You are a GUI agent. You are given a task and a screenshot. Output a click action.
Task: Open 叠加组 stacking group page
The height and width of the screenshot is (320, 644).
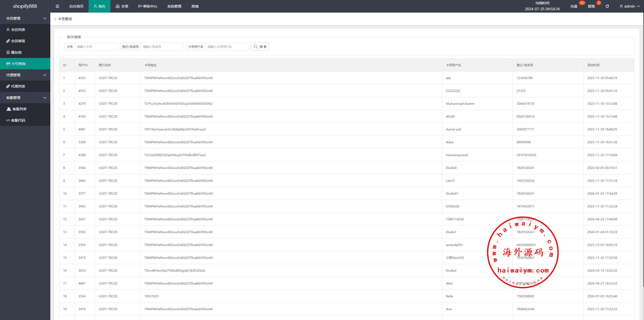16,52
